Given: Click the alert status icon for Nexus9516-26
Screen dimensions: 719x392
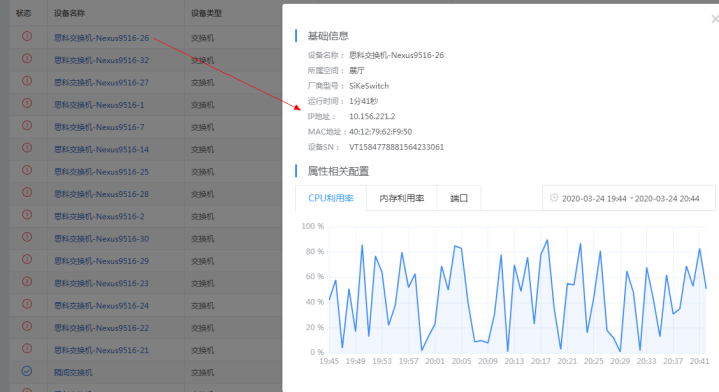Looking at the screenshot, I should click(27, 36).
